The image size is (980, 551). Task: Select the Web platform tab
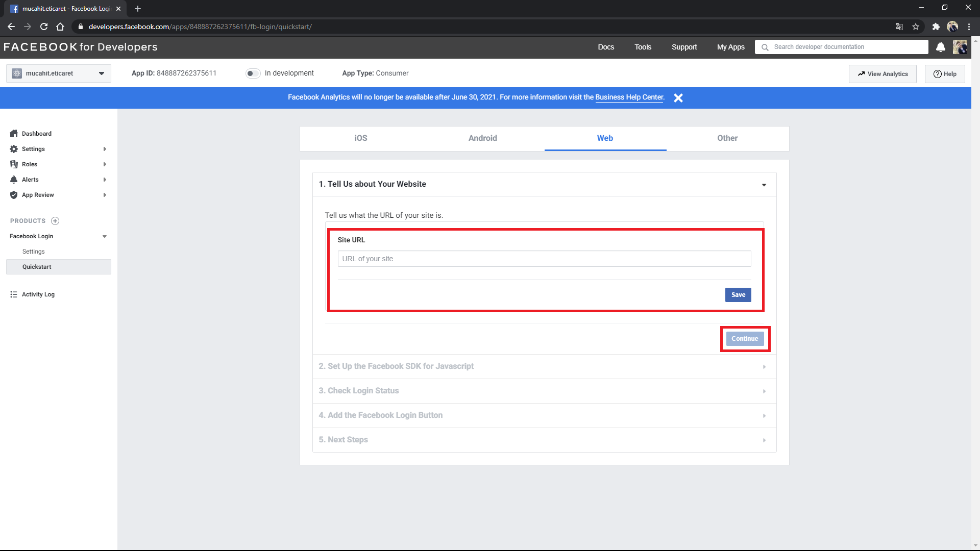coord(605,138)
